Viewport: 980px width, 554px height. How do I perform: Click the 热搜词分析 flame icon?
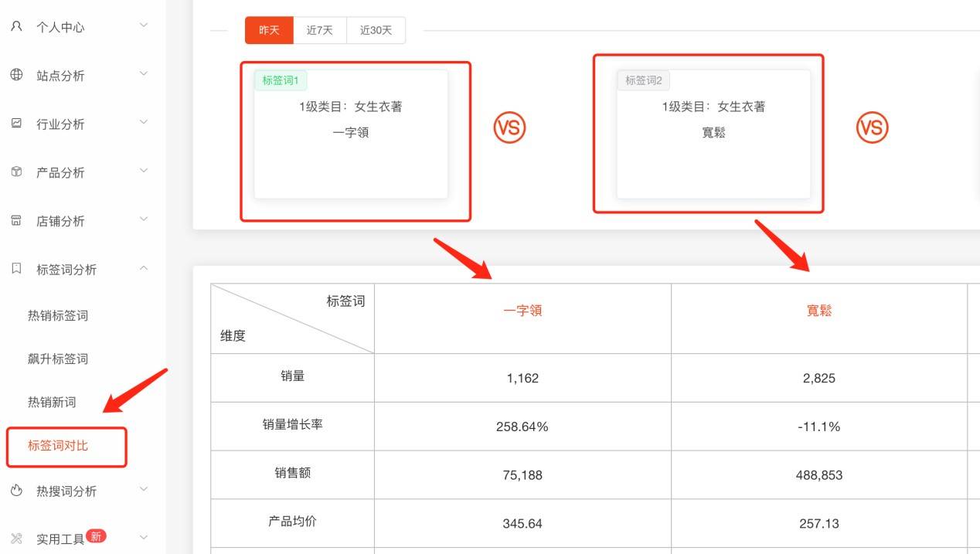(x=16, y=490)
